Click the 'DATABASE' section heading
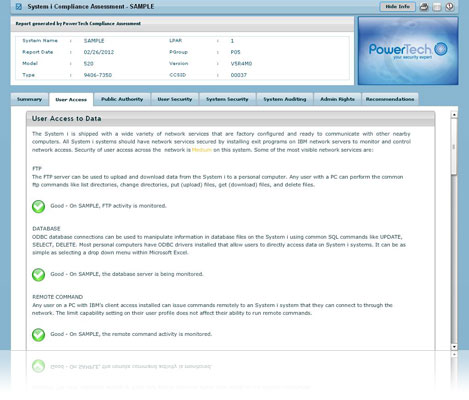This screenshot has width=469, height=400. [46, 229]
